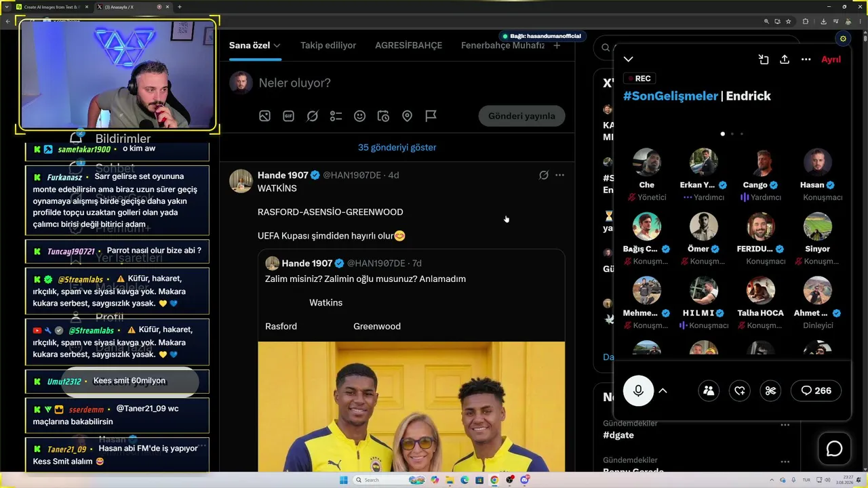Image resolution: width=868 pixels, height=488 pixels.
Task: Click the flag icon in composer toolbar
Action: pos(431,116)
